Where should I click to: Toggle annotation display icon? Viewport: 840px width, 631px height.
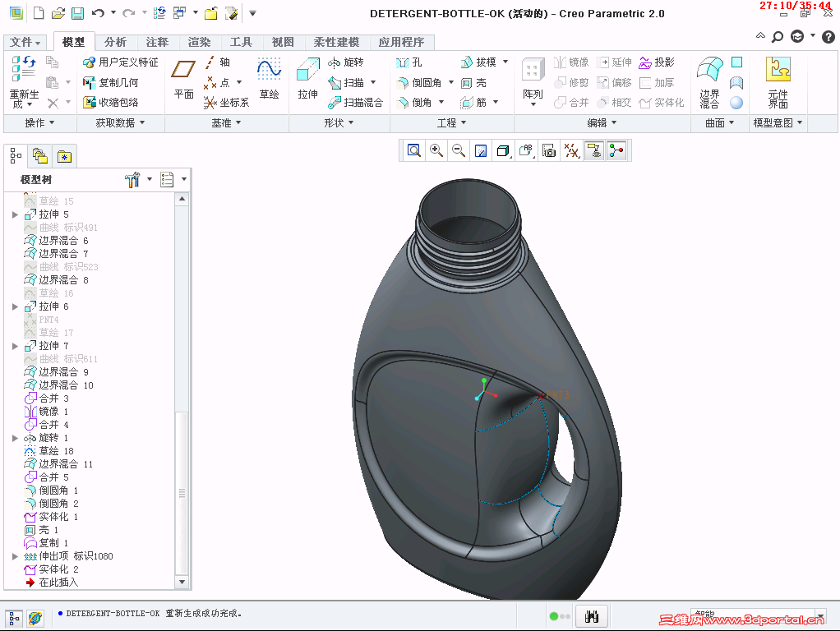594,151
